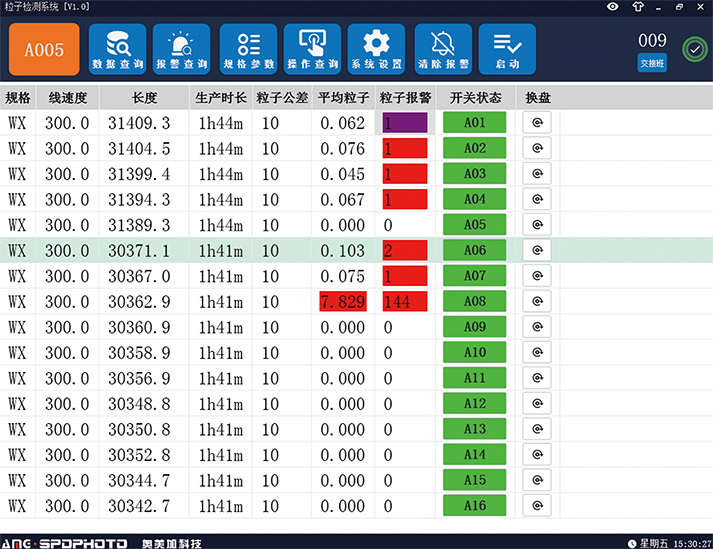Open 数据查询 data query tool
The width and height of the screenshot is (713, 549).
click(117, 49)
